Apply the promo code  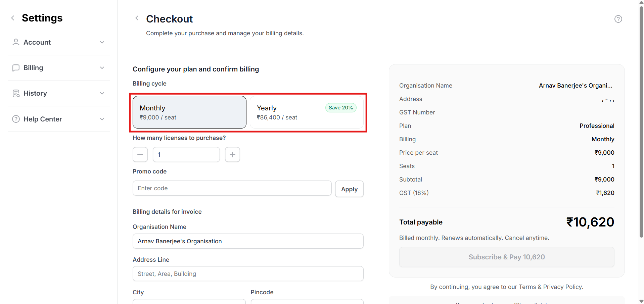tap(349, 189)
